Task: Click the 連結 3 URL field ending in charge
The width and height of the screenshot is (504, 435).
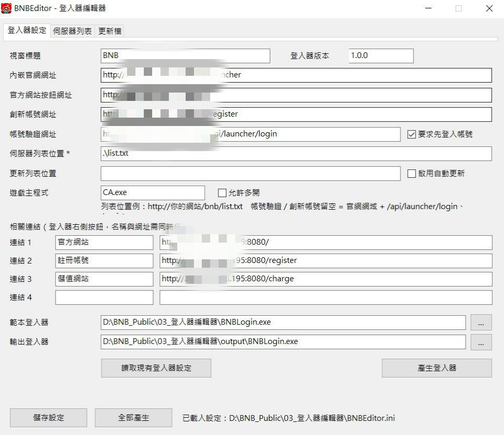Action: (326, 279)
